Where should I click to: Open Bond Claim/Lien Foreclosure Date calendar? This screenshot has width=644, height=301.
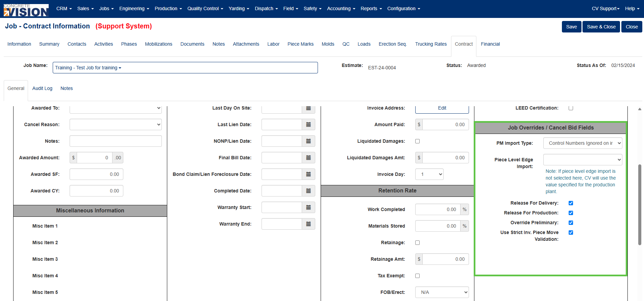click(308, 174)
